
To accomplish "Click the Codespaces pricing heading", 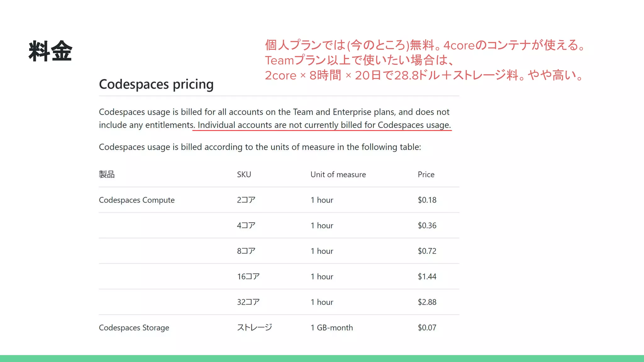I will tap(156, 84).
